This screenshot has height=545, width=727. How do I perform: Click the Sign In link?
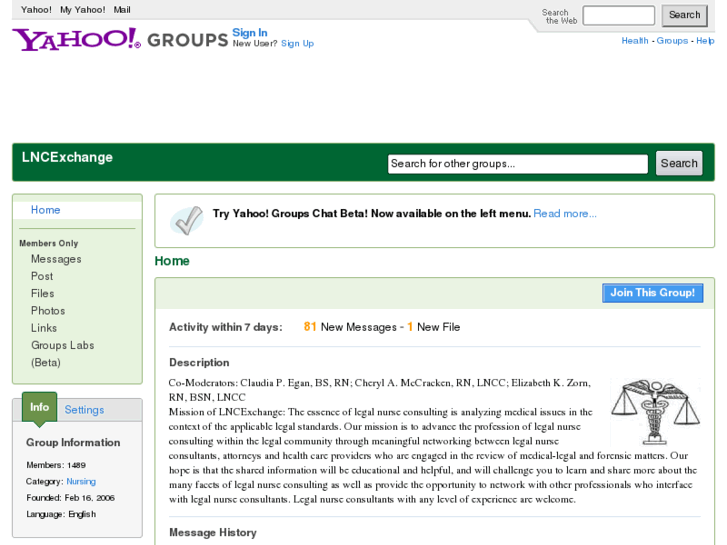click(249, 32)
